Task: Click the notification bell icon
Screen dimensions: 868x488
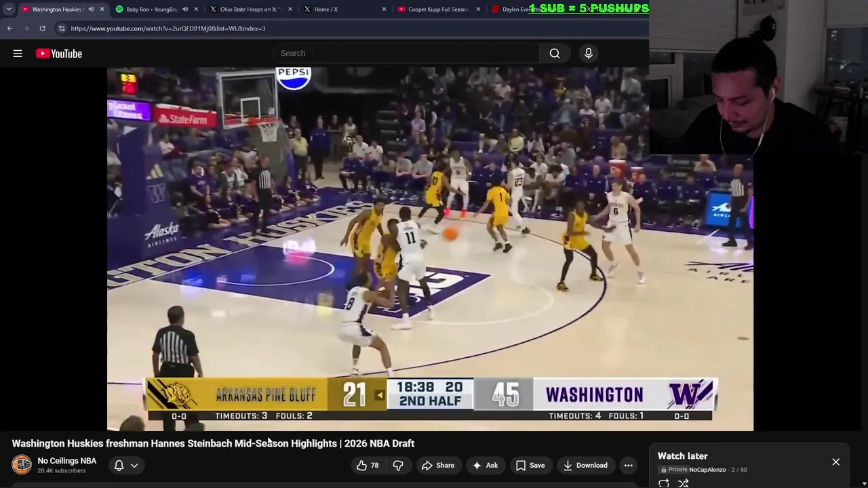Action: 119,465
